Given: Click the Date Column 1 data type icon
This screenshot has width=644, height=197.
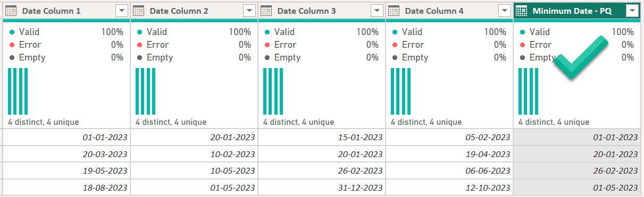Looking at the screenshot, I should point(11,11).
